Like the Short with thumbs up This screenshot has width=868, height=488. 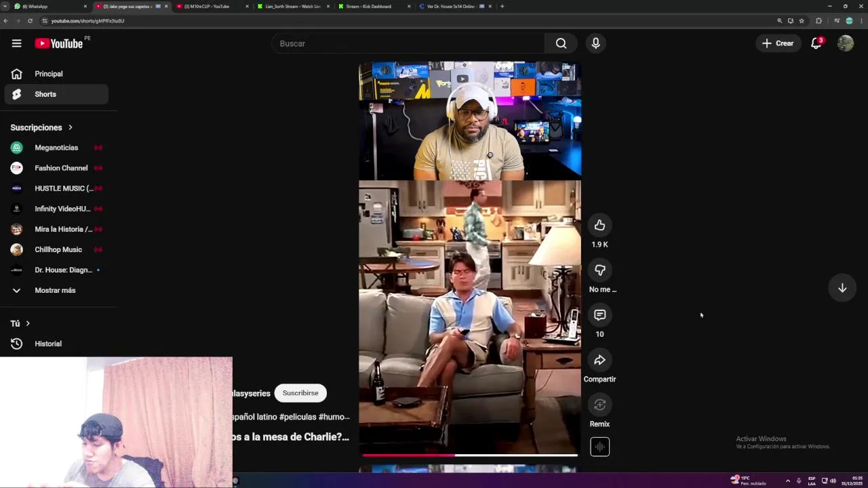click(x=599, y=225)
